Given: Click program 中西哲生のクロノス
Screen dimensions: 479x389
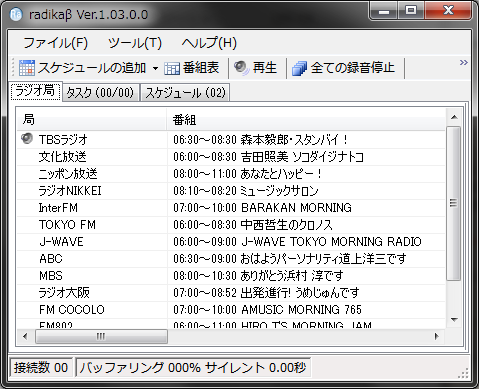Looking at the screenshot, I should click(x=287, y=225).
